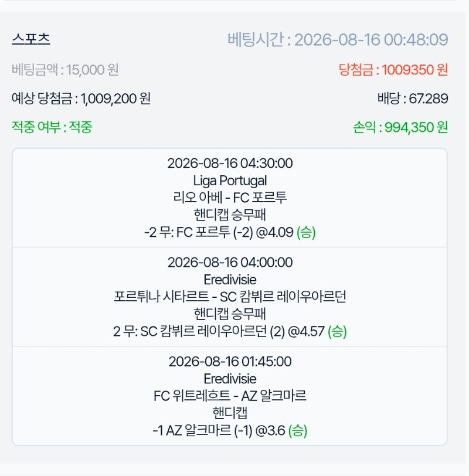The height and width of the screenshot is (476, 469).
Task: Click the green 적중 여부 status
Action: point(52,127)
